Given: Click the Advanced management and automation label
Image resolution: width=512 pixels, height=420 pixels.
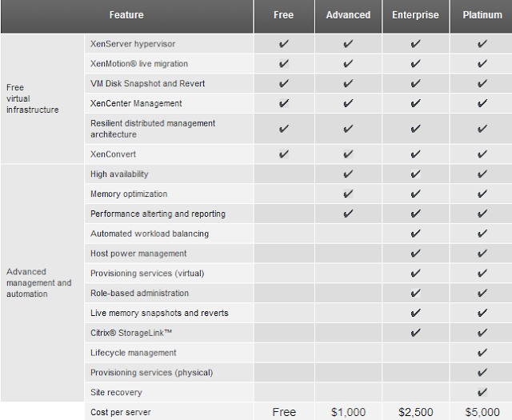Looking at the screenshot, I should pyautogui.click(x=39, y=283).
